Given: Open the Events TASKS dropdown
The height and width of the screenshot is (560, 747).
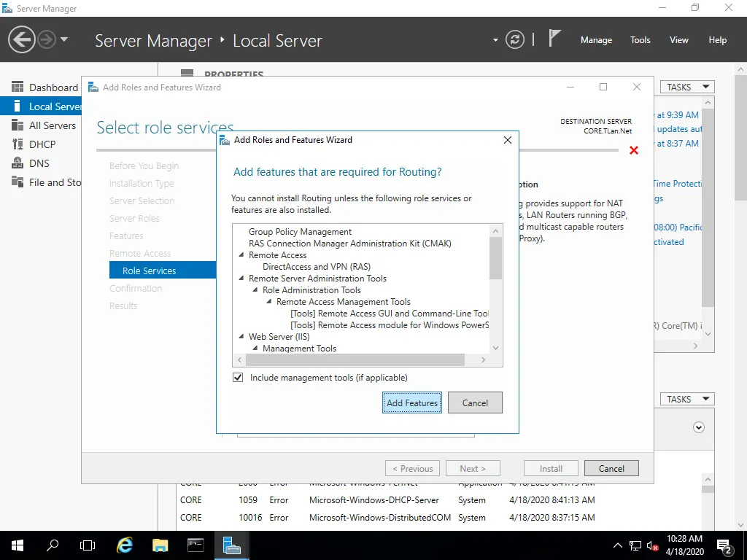Looking at the screenshot, I should pos(687,399).
